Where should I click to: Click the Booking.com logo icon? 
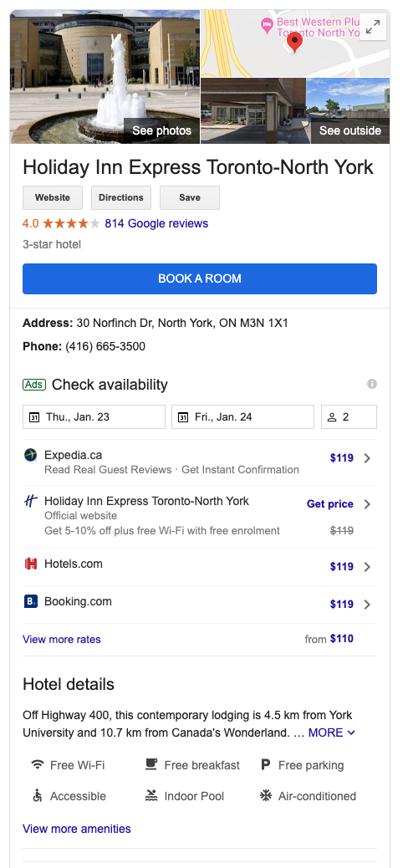tap(31, 601)
